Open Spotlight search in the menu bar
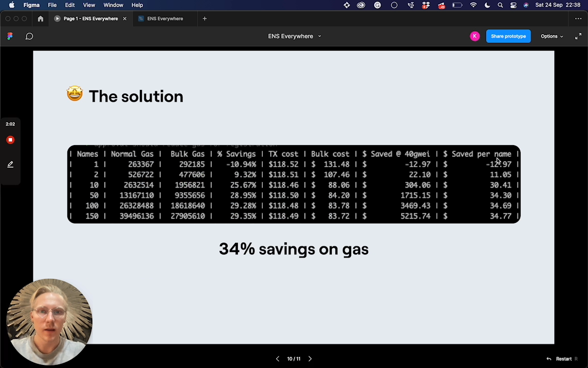The height and width of the screenshot is (368, 588). pyautogui.click(x=500, y=5)
